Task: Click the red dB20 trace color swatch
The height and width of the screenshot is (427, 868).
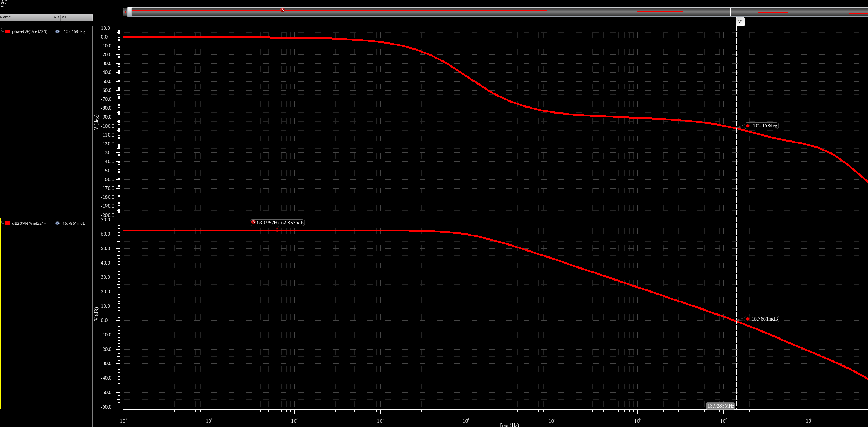Action: pyautogui.click(x=7, y=223)
